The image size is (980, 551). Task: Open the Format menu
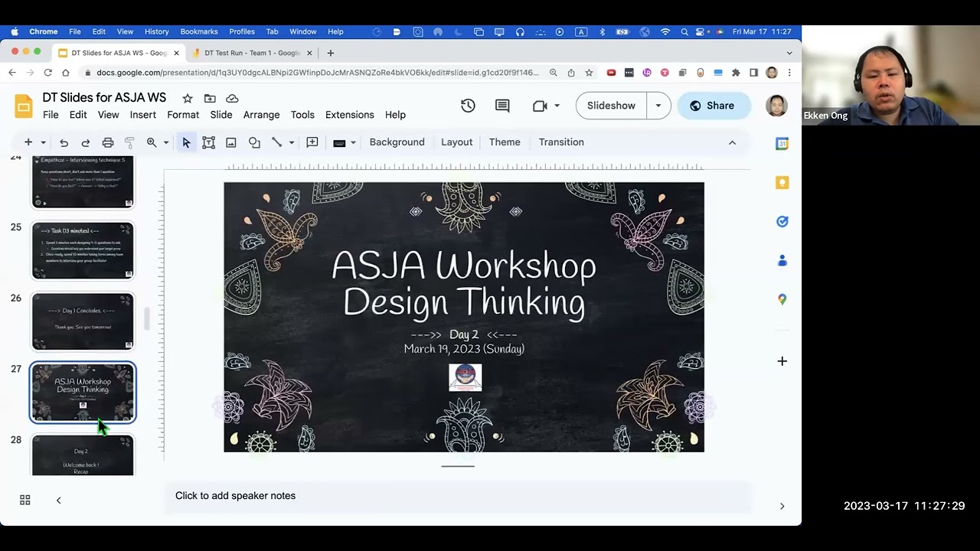[x=183, y=115]
